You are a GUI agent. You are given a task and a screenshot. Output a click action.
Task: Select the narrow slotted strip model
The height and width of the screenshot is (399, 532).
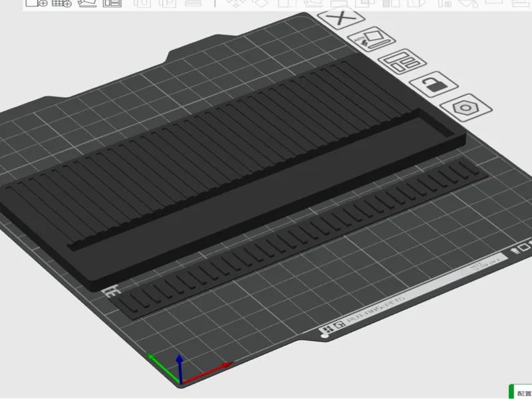point(299,239)
